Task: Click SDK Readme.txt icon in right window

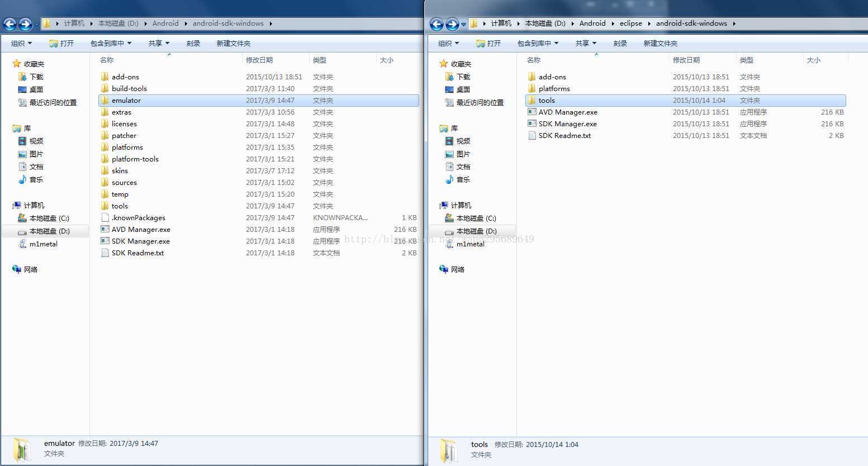Action: click(x=532, y=136)
